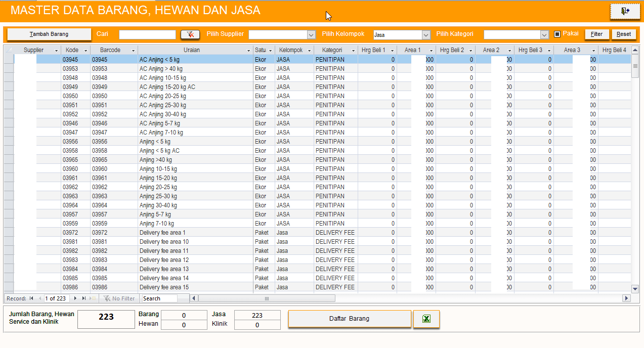The width and height of the screenshot is (644, 348).
Task: Go to the next record
Action: click(x=75, y=298)
